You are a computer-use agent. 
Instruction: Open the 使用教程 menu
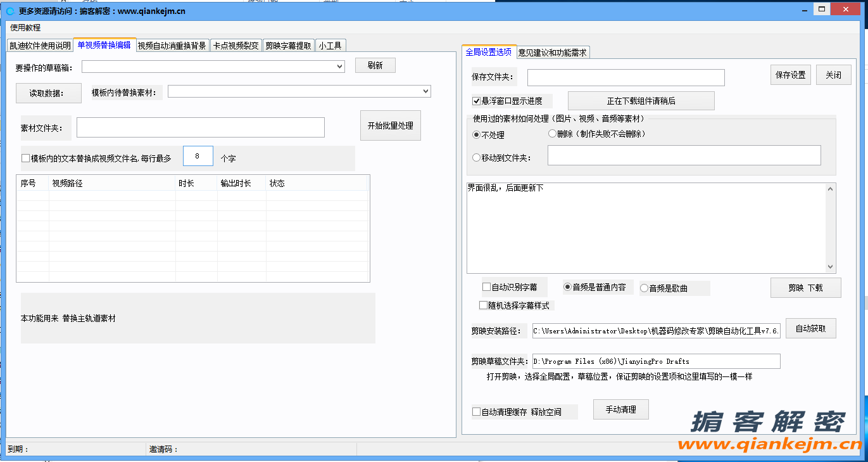[x=25, y=28]
